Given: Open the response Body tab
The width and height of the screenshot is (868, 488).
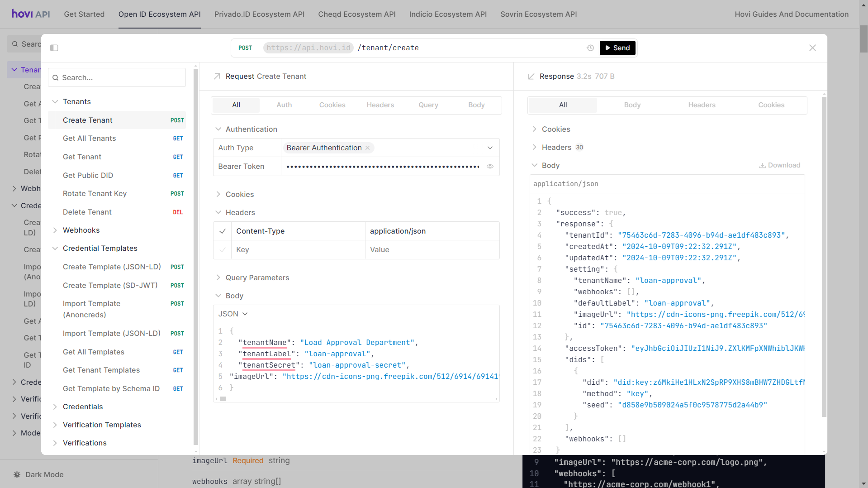Looking at the screenshot, I should click(632, 105).
